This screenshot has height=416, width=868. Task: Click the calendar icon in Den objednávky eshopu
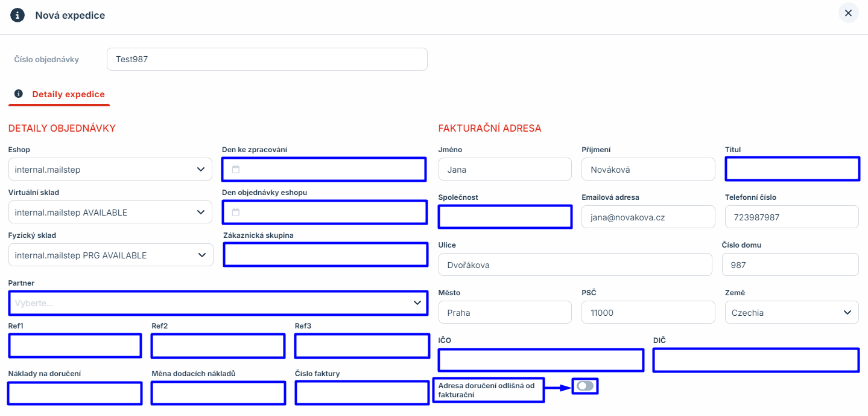click(236, 213)
